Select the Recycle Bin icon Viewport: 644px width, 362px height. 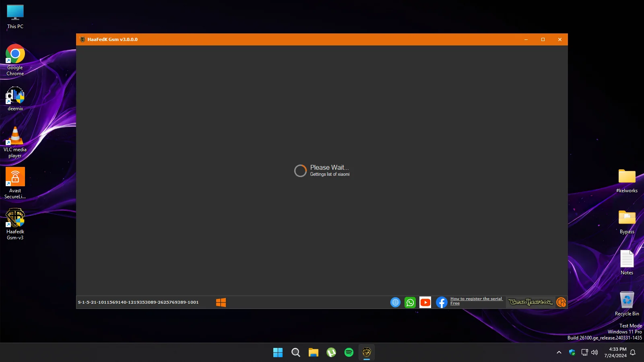tap(627, 304)
